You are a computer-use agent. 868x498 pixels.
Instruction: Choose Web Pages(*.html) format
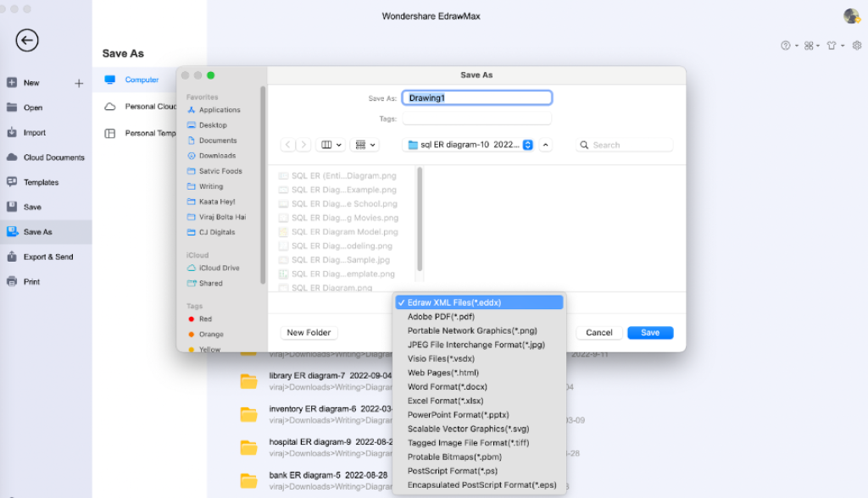click(x=480, y=373)
